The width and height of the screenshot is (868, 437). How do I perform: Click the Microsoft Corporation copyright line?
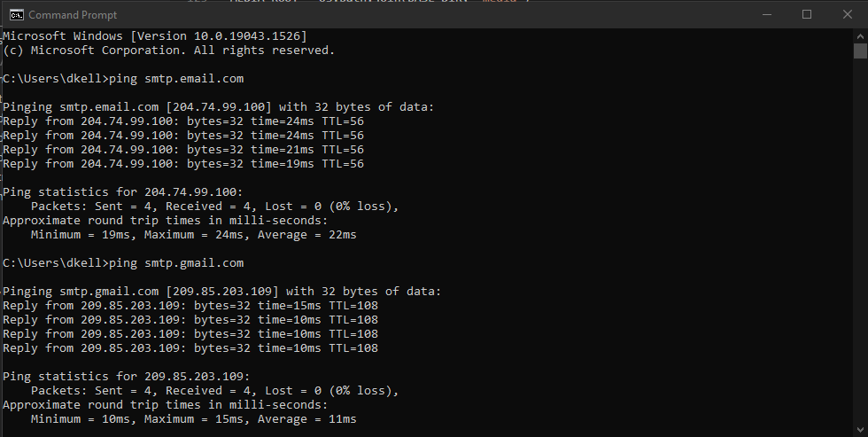[169, 51]
